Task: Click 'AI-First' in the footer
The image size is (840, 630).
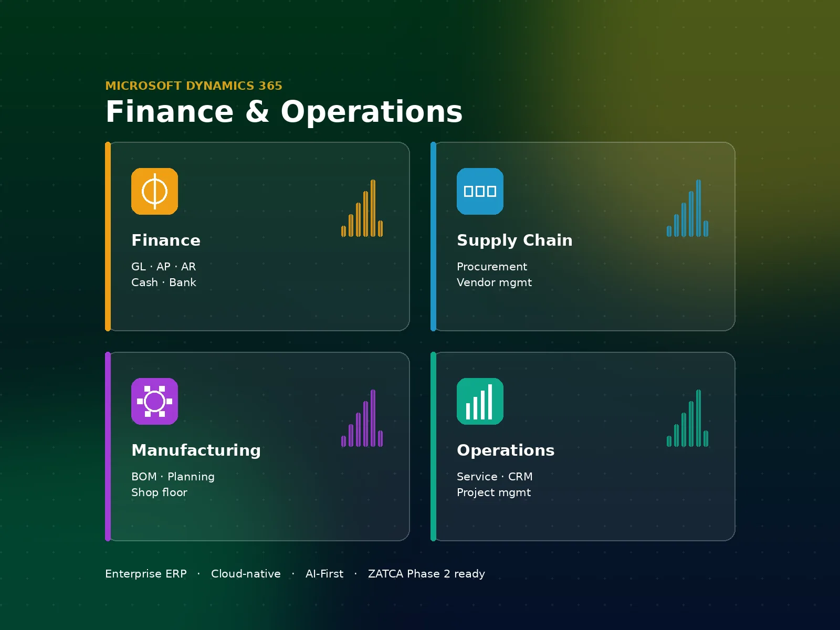Action: coord(324,574)
